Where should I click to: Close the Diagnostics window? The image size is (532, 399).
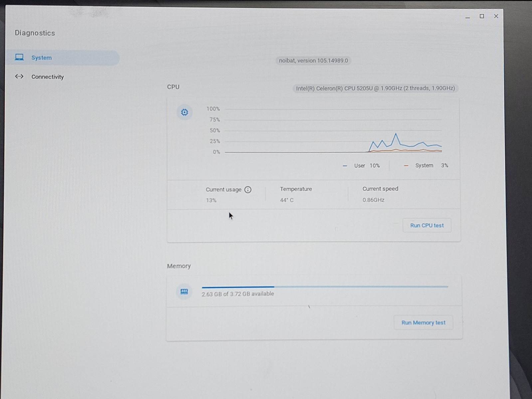coord(496,16)
